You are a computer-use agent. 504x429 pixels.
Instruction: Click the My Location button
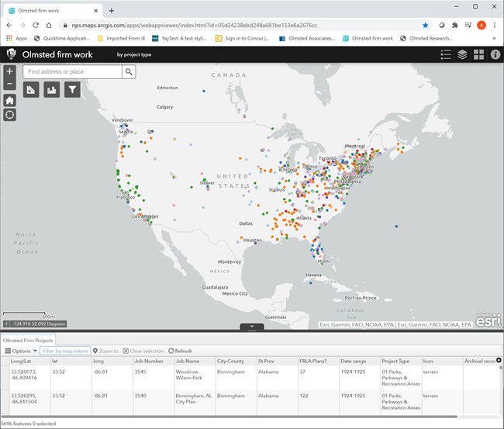click(x=9, y=115)
